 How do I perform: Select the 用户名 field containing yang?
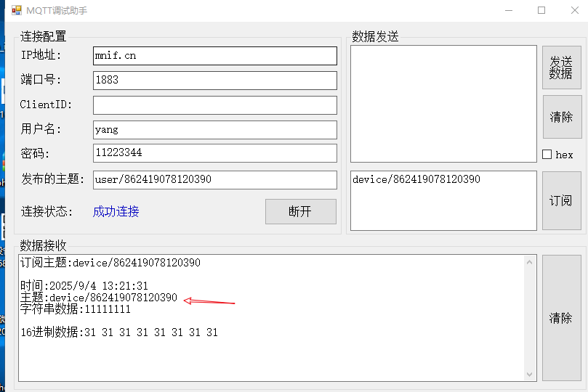tap(215, 130)
